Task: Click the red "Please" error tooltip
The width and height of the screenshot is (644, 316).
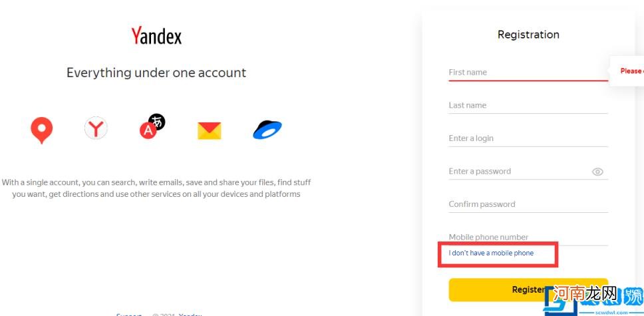Action: pyautogui.click(x=629, y=71)
